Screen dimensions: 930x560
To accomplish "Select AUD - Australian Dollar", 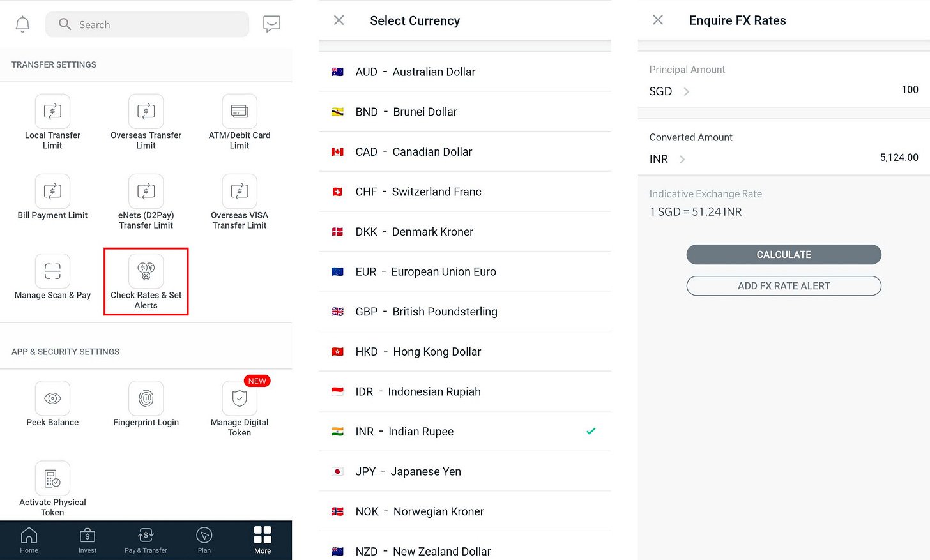I will point(465,72).
